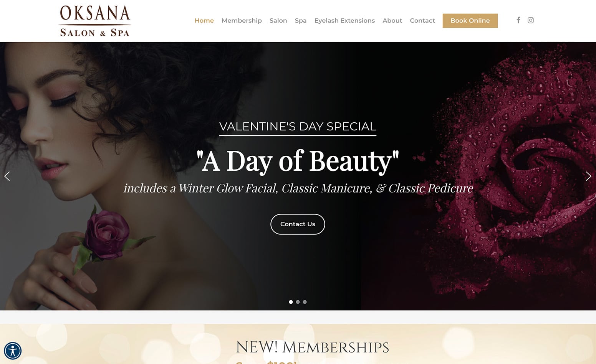Image resolution: width=596 pixels, height=364 pixels.
Task: Select the third slider dot
Action: pos(305,302)
